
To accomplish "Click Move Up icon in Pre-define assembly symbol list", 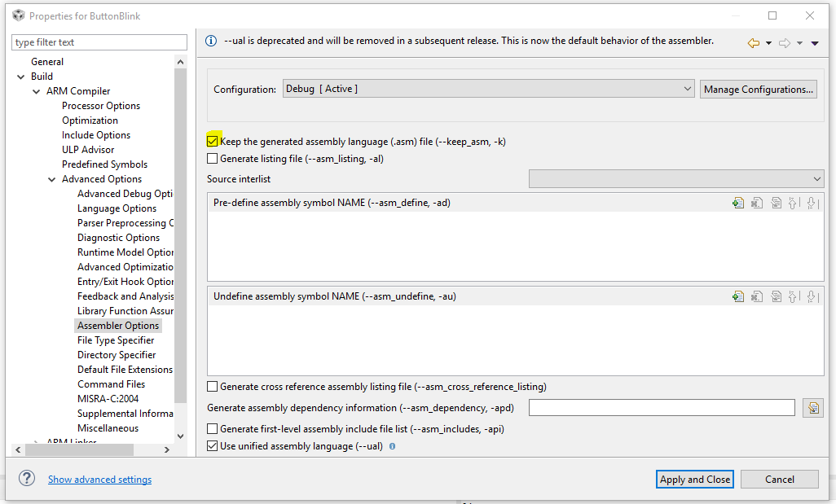I will [794, 203].
